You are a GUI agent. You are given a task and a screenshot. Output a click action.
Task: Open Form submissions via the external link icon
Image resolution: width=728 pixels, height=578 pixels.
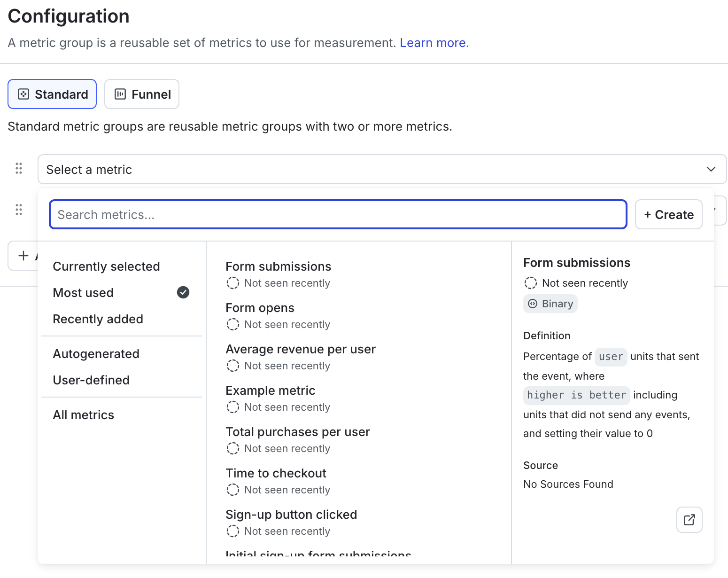[689, 520]
